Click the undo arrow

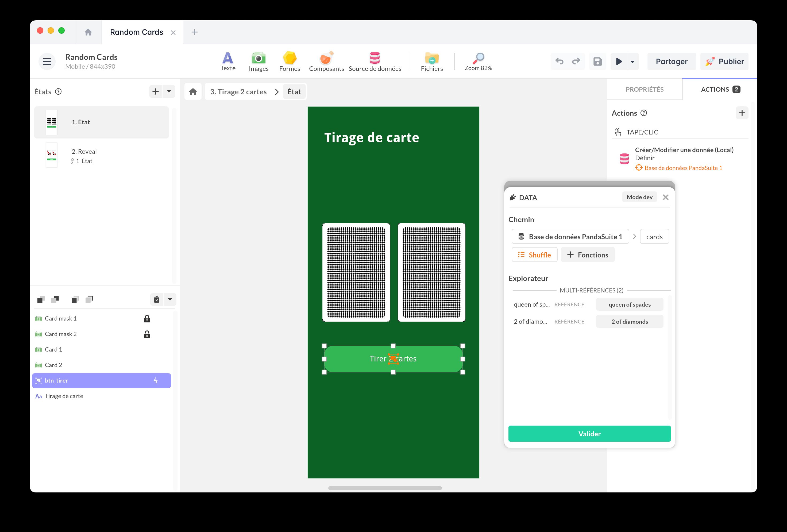pyautogui.click(x=560, y=62)
